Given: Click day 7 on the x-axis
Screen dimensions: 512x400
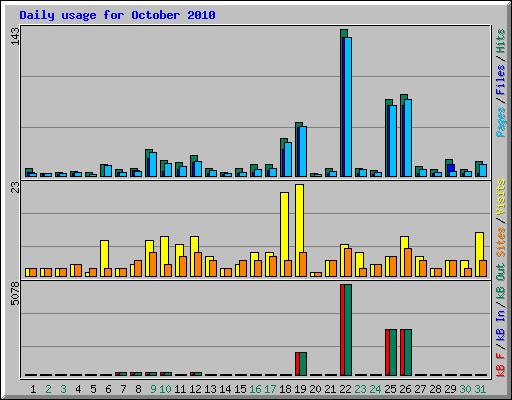Looking at the screenshot, I should point(123,389).
